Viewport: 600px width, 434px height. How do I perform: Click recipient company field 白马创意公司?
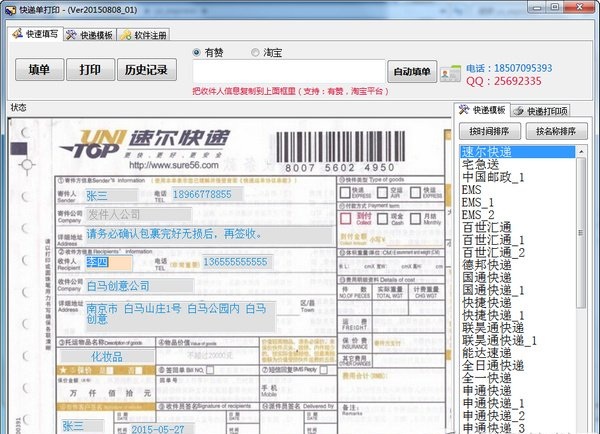(x=139, y=286)
